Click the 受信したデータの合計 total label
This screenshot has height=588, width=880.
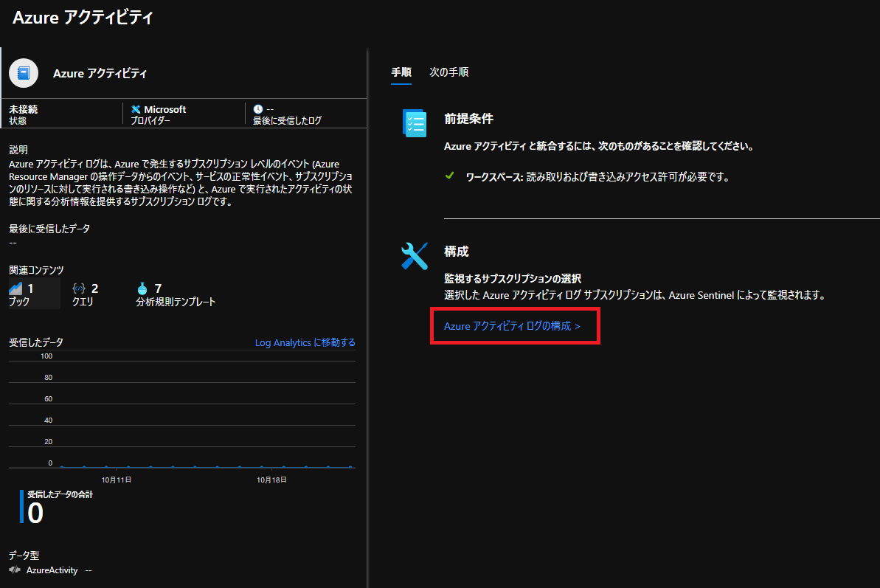(60, 494)
